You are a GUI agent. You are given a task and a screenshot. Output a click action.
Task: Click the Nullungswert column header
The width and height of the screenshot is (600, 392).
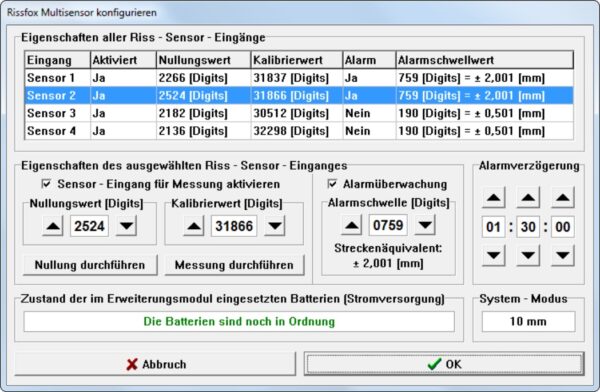[204, 60]
